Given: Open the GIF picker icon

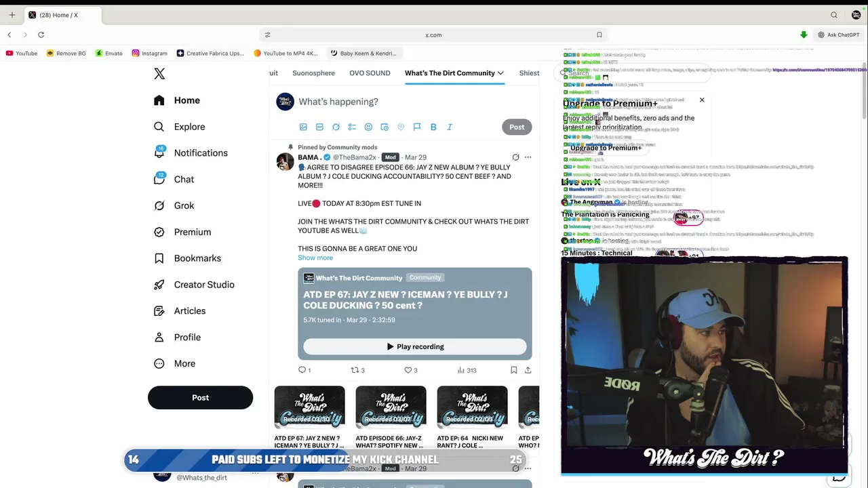Looking at the screenshot, I should point(319,127).
